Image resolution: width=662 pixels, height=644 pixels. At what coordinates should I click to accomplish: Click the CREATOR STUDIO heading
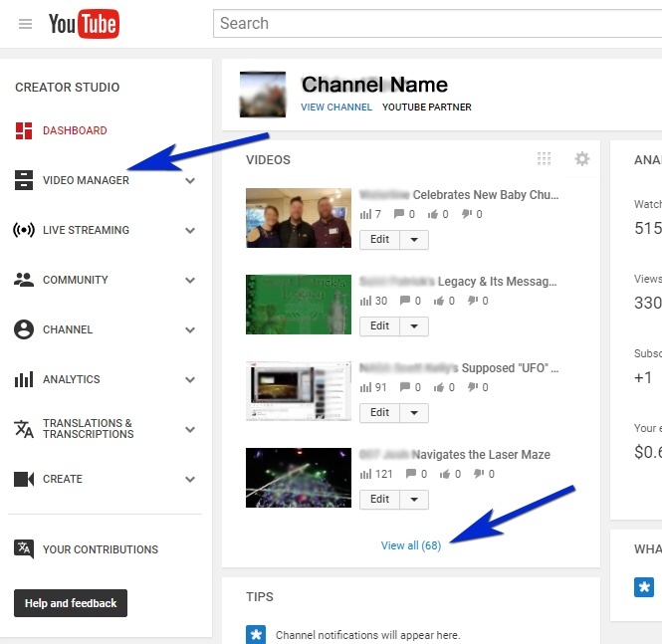pyautogui.click(x=67, y=87)
